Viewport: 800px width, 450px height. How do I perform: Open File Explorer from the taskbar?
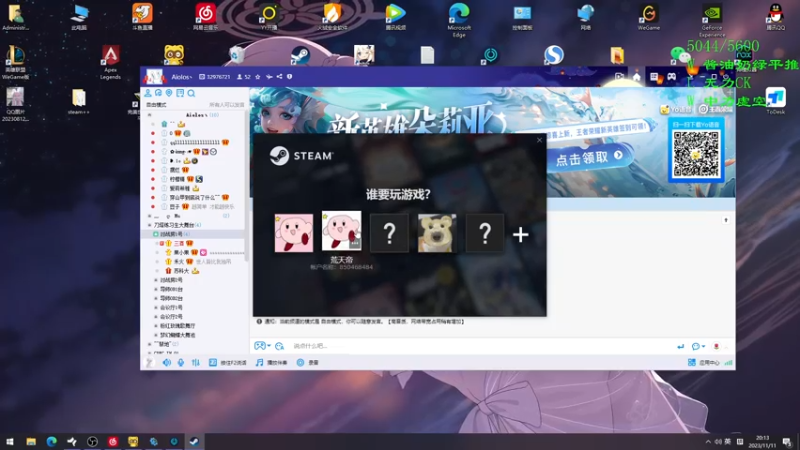coord(31,442)
